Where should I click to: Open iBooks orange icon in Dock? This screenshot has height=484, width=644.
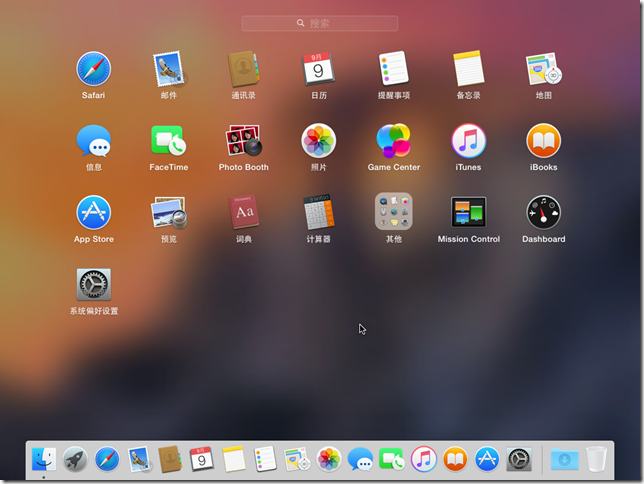point(455,459)
